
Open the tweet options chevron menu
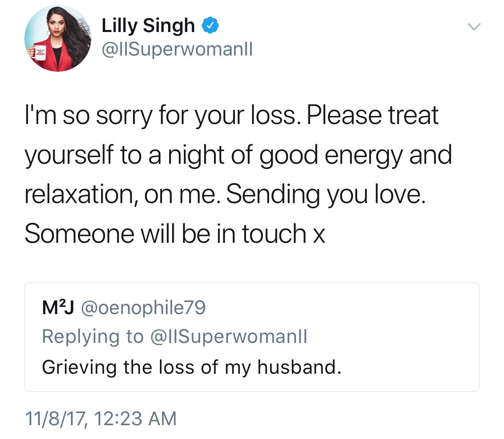coord(473,27)
